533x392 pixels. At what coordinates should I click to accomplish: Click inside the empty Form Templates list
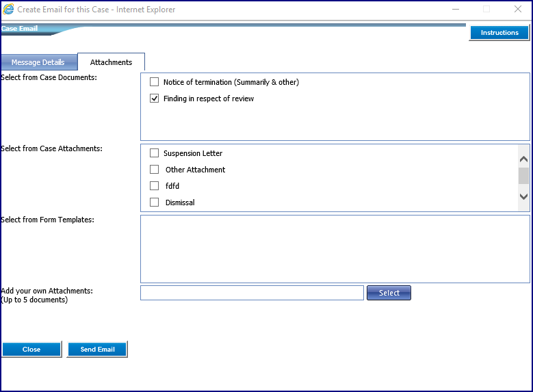click(335, 249)
